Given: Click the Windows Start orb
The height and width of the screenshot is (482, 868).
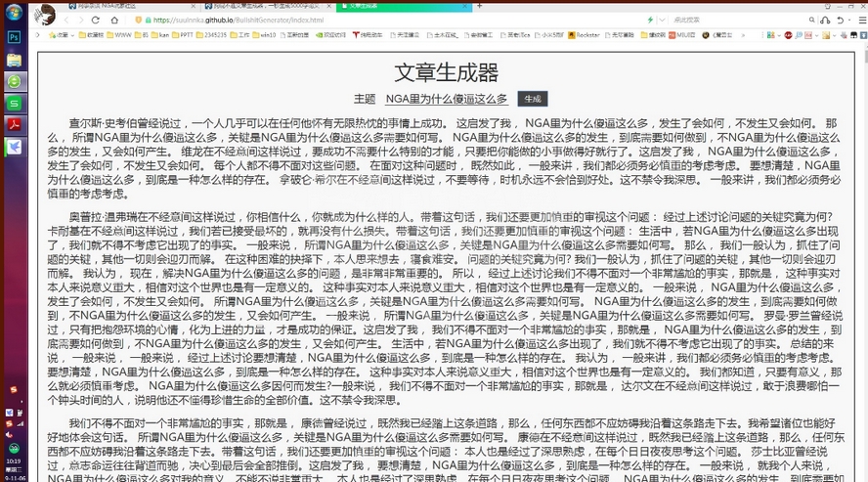Looking at the screenshot, I should [15, 12].
